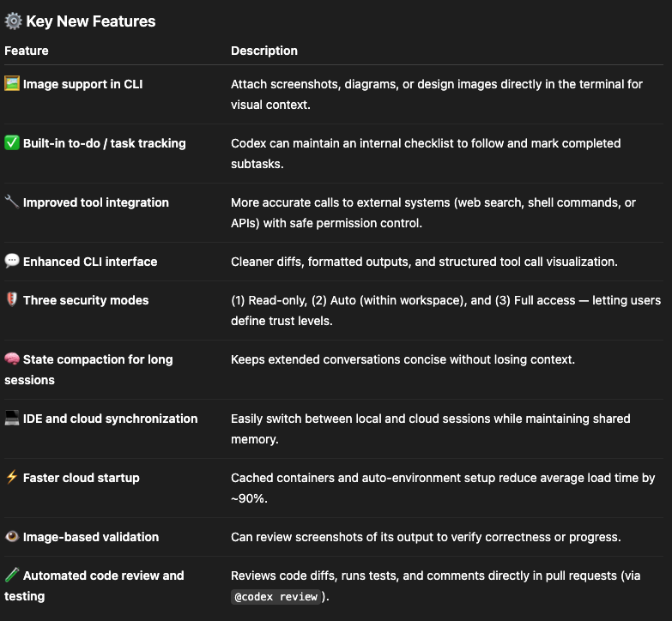Click the Key New Features heading text
The image size is (672, 621).
click(91, 21)
